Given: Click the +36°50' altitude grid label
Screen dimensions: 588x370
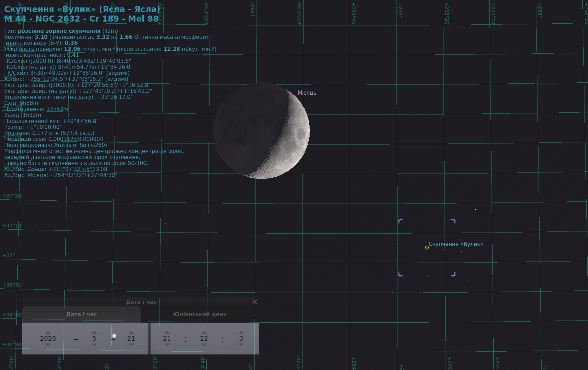Looking at the screenshot, I should (12, 285).
